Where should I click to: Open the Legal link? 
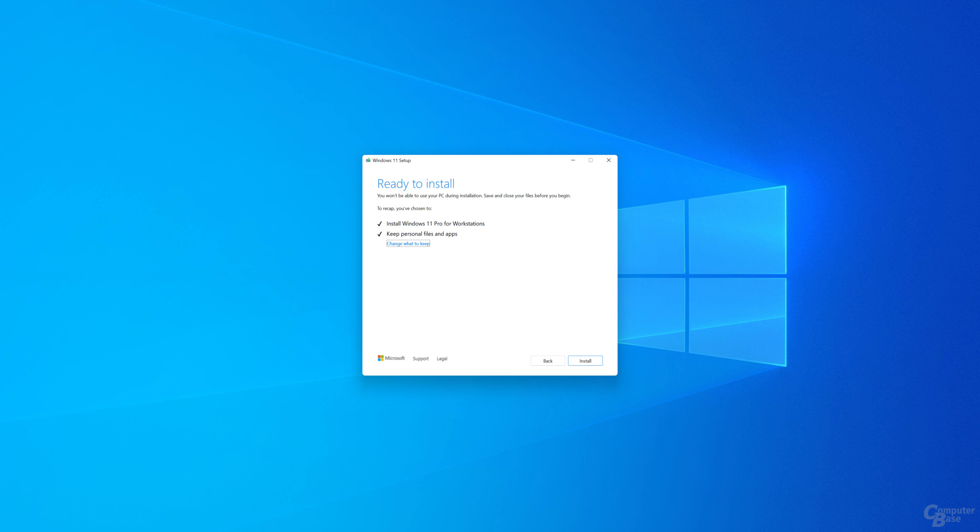[x=442, y=359]
